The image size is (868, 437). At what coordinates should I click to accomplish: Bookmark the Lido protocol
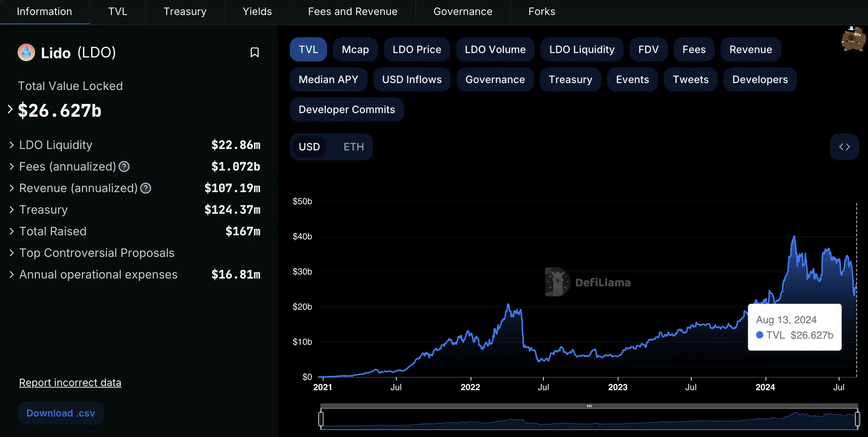tap(254, 52)
